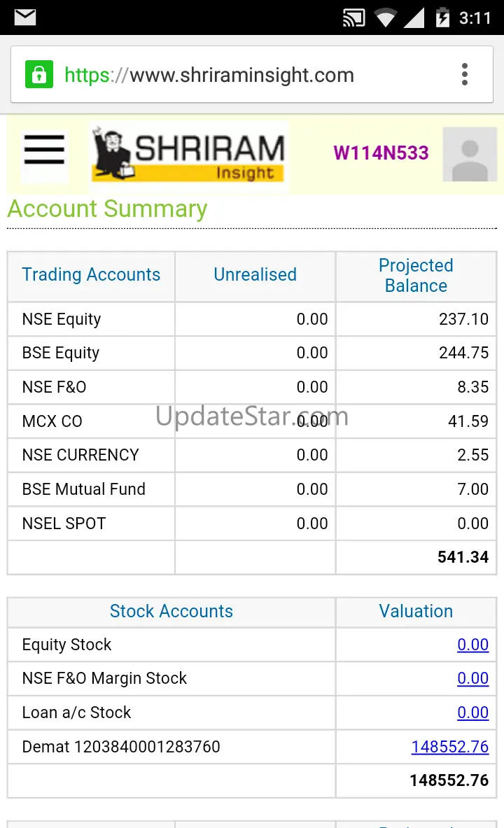Tap the Projected Balance column header
The image size is (504, 828).
416,276
